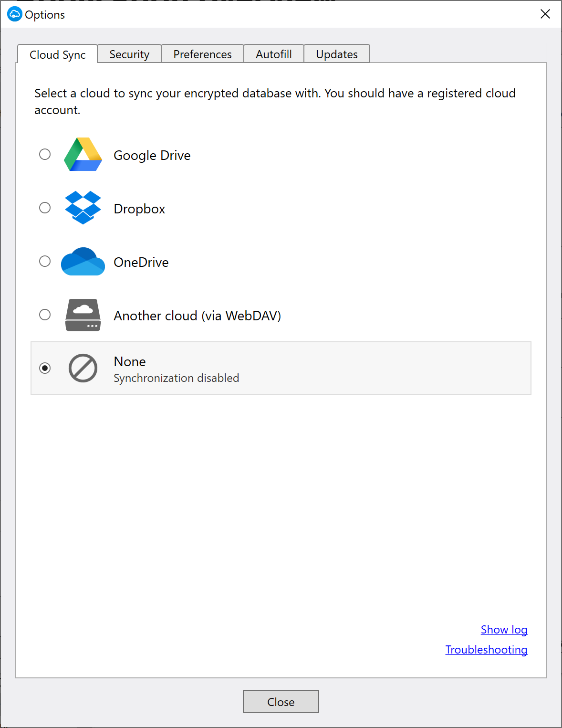Open the Troubleshooting link
This screenshot has height=728, width=562.
tap(486, 650)
